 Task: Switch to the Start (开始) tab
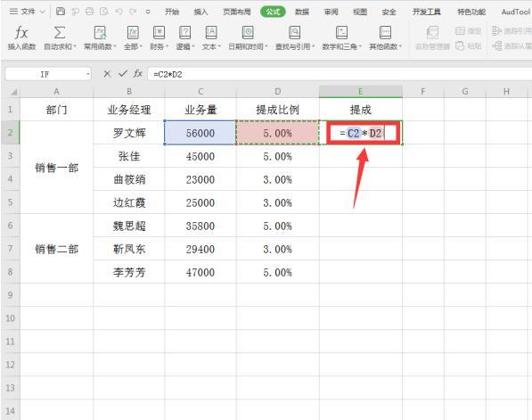[x=172, y=12]
